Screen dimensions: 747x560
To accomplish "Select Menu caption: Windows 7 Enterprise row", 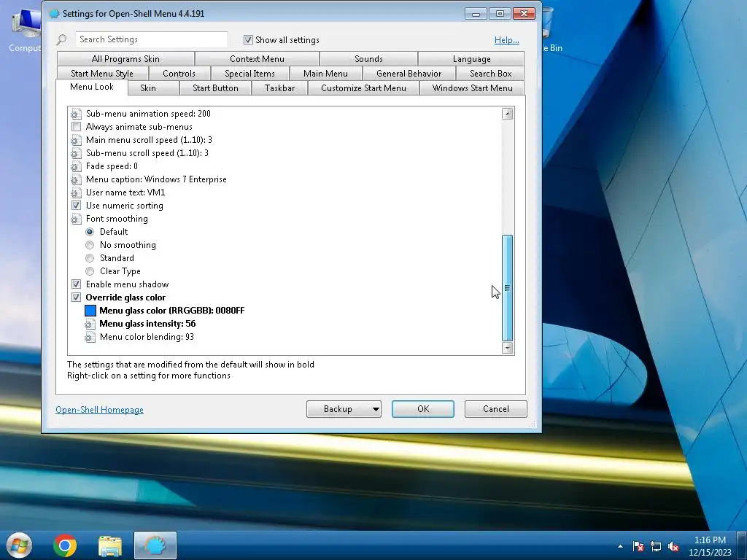I will [156, 179].
